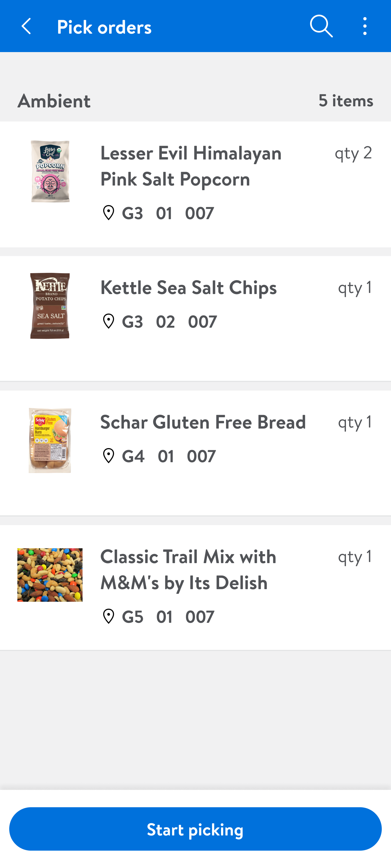This screenshot has width=391, height=868.
Task: Tap location pin for Kettle Chips
Action: click(109, 321)
